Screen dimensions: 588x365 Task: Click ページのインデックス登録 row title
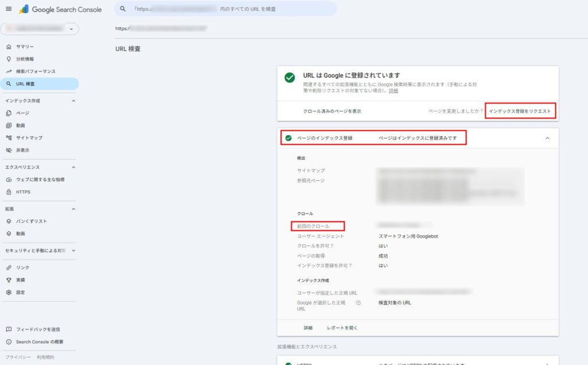(325, 138)
